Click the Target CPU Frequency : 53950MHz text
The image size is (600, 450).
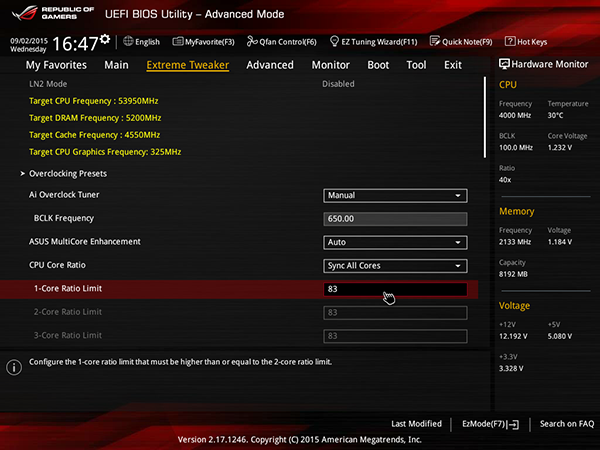(x=94, y=101)
